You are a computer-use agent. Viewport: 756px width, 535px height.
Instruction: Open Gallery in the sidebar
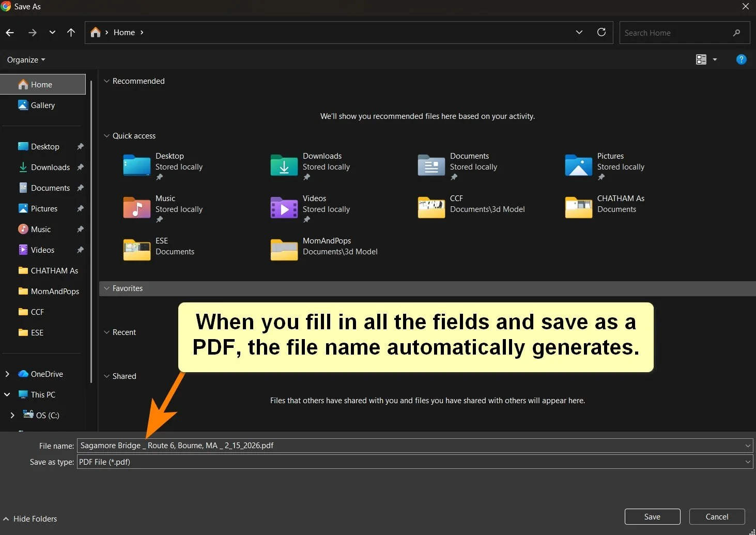coord(43,105)
